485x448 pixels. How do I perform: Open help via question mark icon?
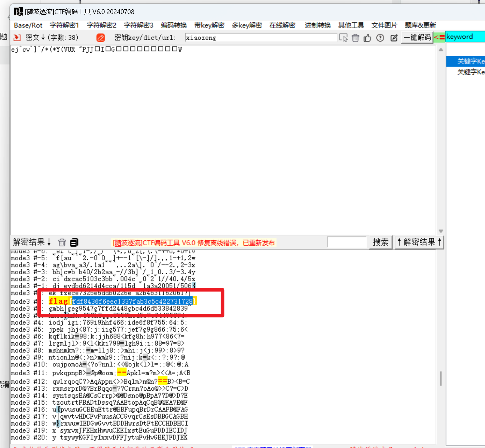tap(380, 38)
